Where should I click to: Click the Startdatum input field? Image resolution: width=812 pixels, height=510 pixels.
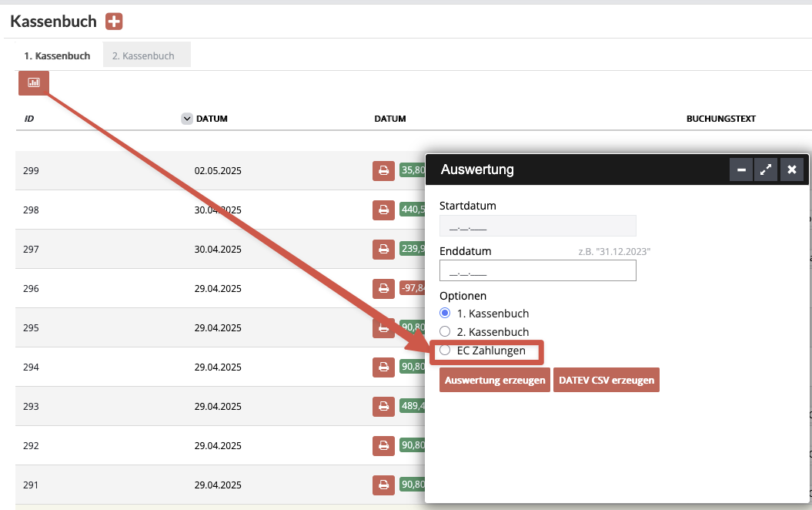click(536, 225)
